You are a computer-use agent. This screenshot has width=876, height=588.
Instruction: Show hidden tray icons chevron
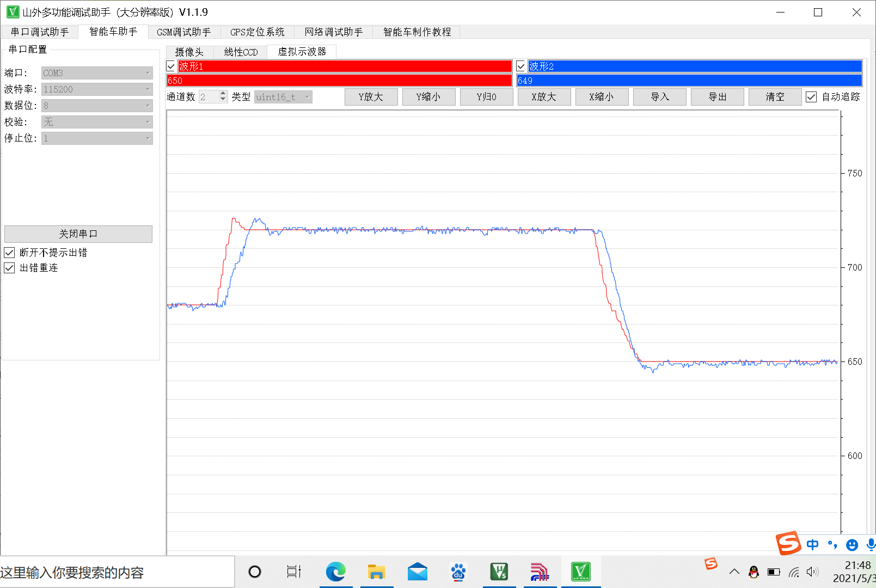734,572
